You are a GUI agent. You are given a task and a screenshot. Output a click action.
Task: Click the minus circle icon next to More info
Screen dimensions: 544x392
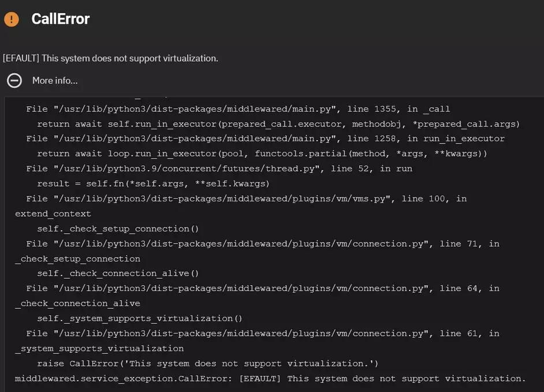14,80
